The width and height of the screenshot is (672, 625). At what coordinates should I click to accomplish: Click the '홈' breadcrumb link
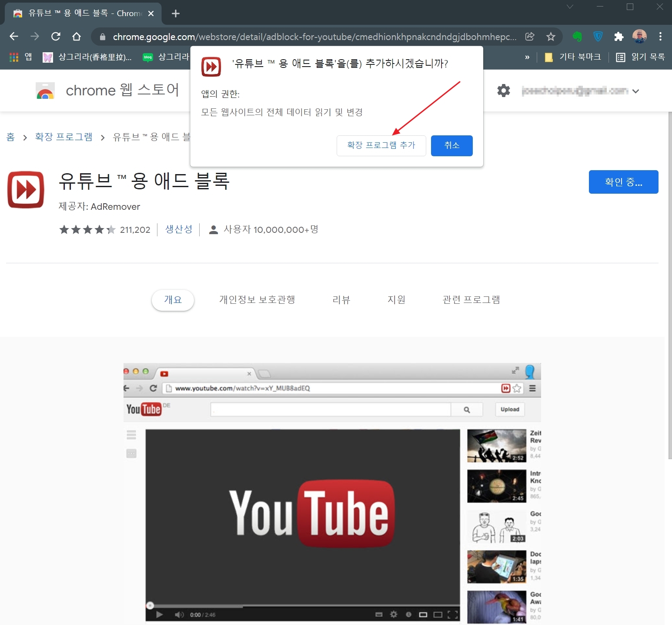coord(10,137)
